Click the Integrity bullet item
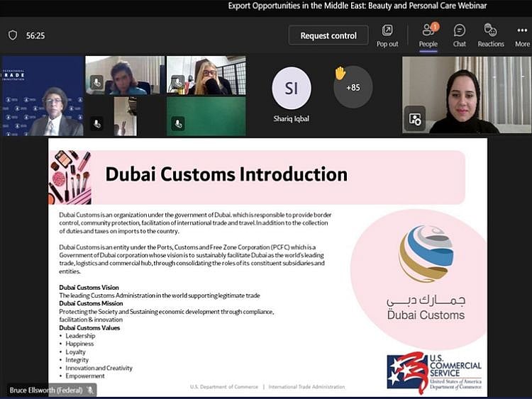Screen dimensions: 532x399 tap(77, 360)
